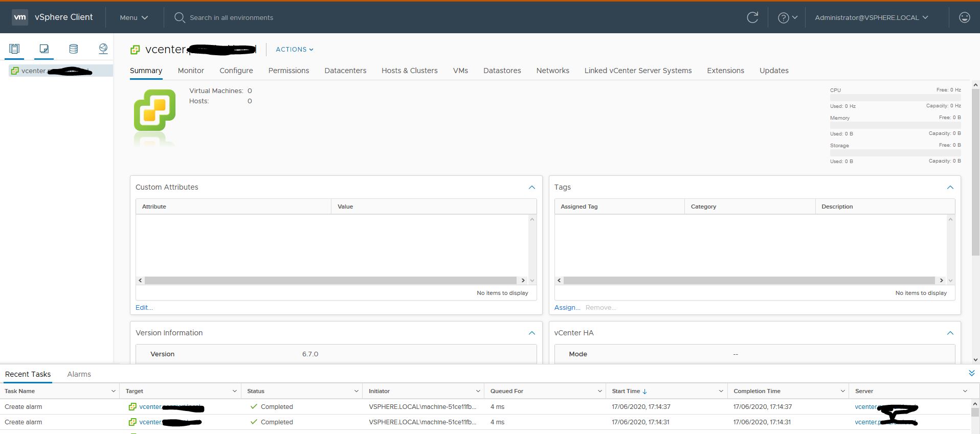Open the help question mark menu
The height and width of the screenshot is (434, 980).
pyautogui.click(x=788, y=17)
